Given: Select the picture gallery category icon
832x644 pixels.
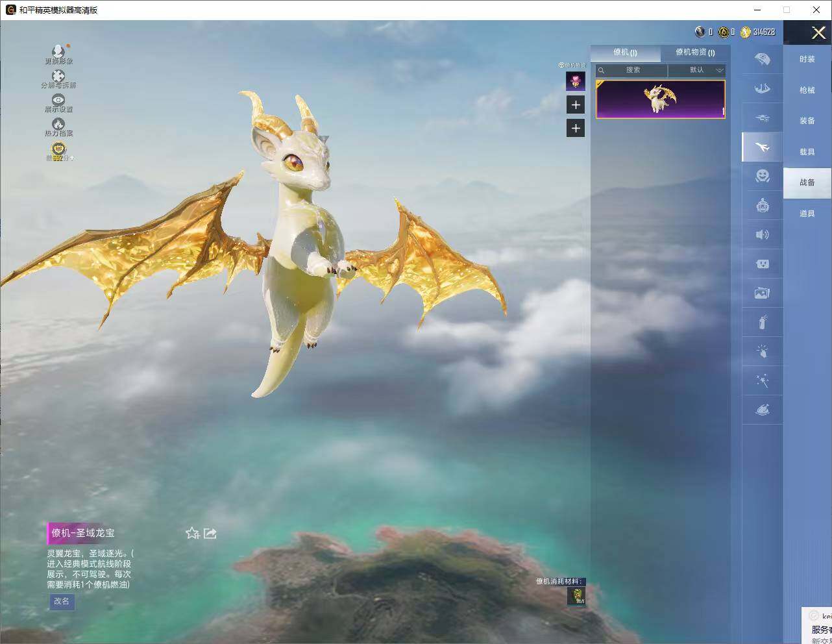Looking at the screenshot, I should (763, 293).
